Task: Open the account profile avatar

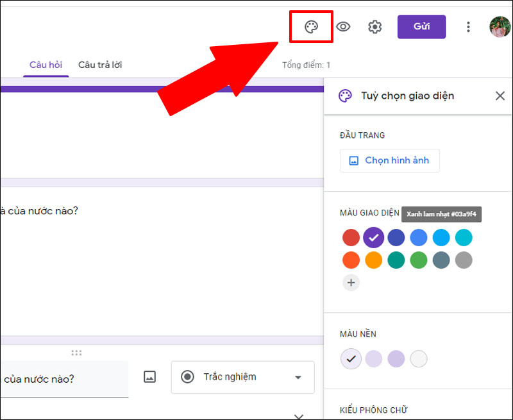Action: [500, 27]
